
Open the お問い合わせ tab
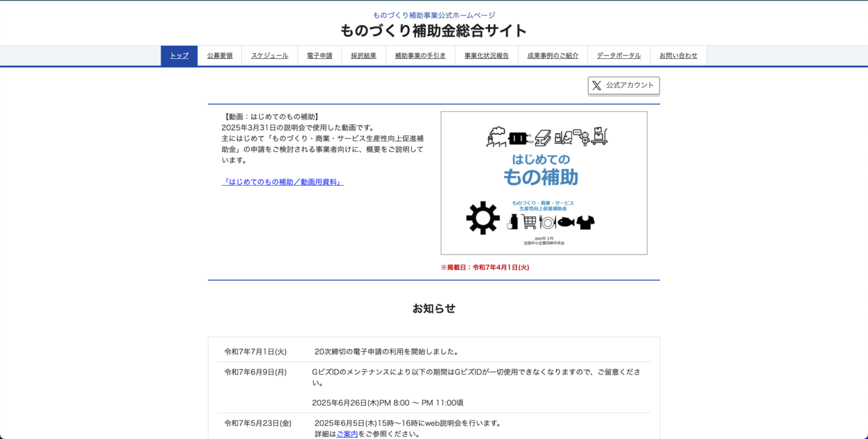[x=678, y=55]
